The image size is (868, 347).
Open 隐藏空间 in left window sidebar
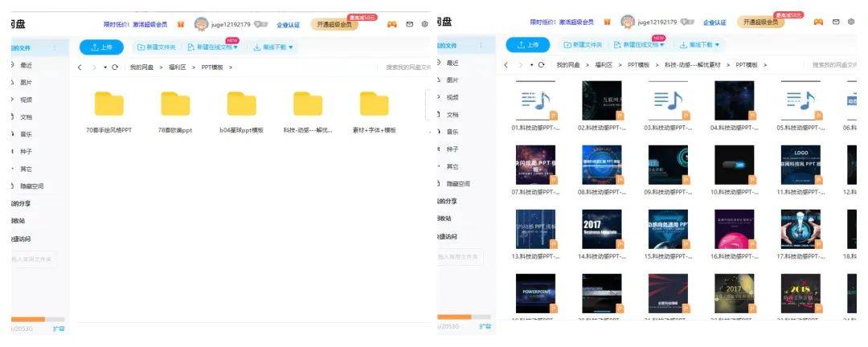pos(31,186)
